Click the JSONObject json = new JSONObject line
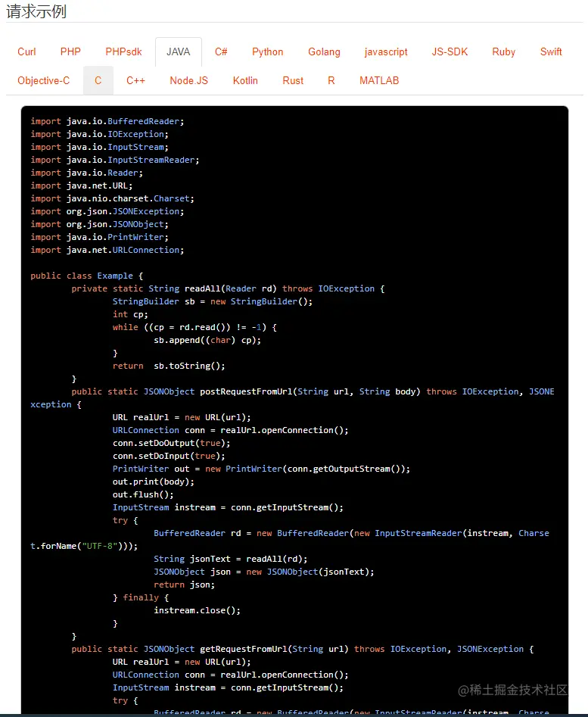This screenshot has height=717, width=588. tap(264, 572)
